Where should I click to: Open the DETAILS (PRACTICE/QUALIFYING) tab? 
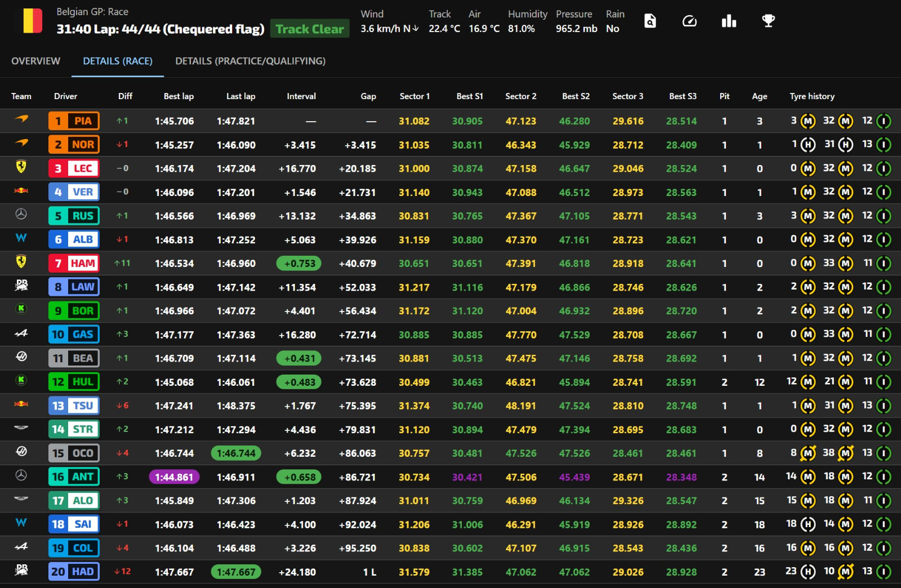[250, 61]
